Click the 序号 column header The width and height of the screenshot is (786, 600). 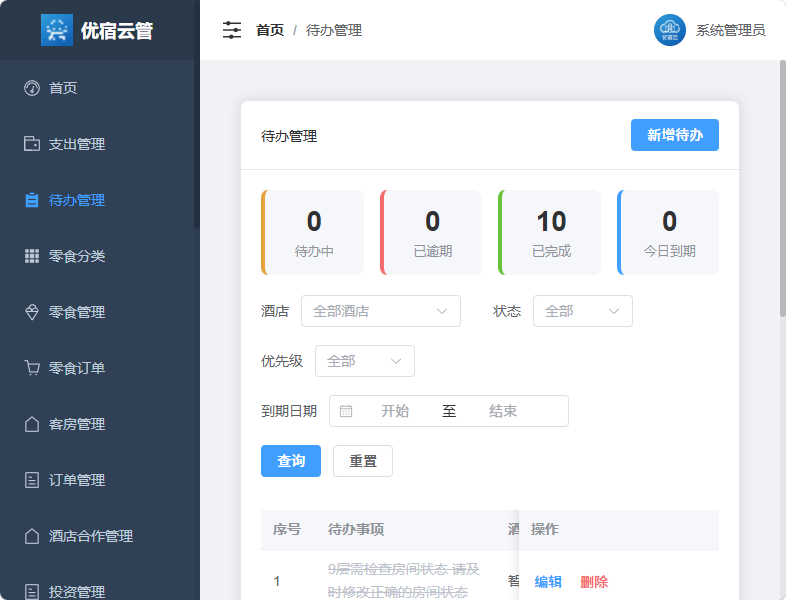[287, 529]
